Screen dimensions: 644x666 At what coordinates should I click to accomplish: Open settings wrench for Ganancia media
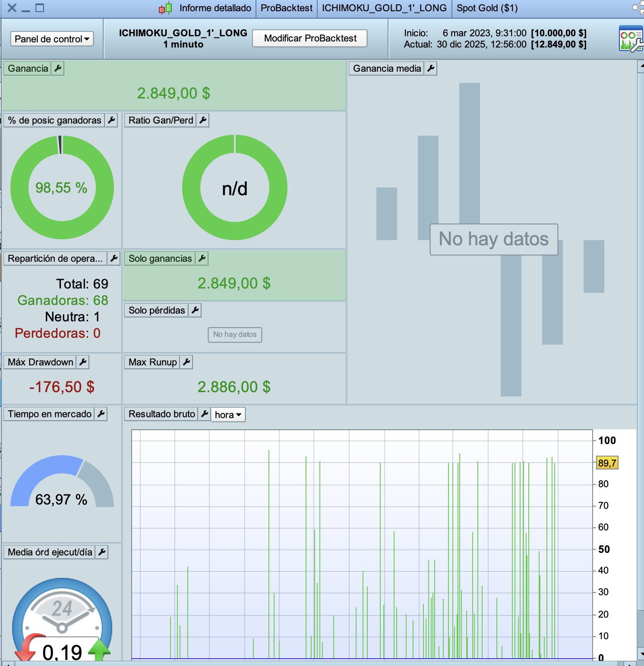(x=431, y=68)
